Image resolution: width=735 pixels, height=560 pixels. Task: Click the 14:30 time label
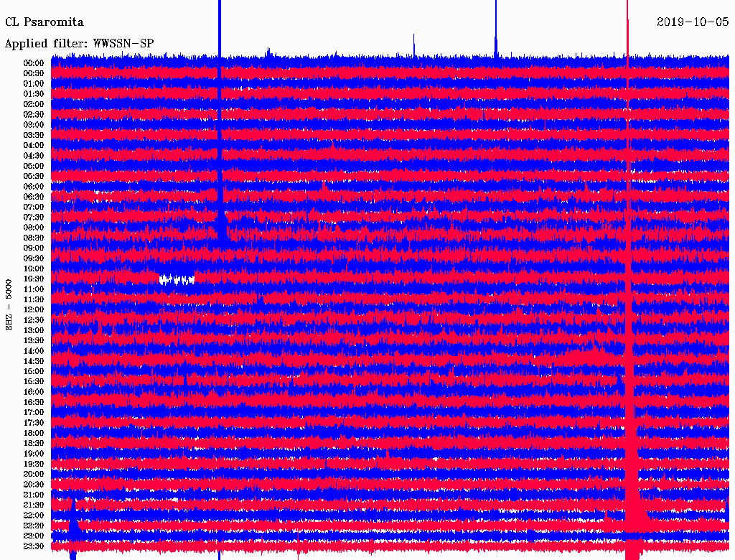(34, 362)
